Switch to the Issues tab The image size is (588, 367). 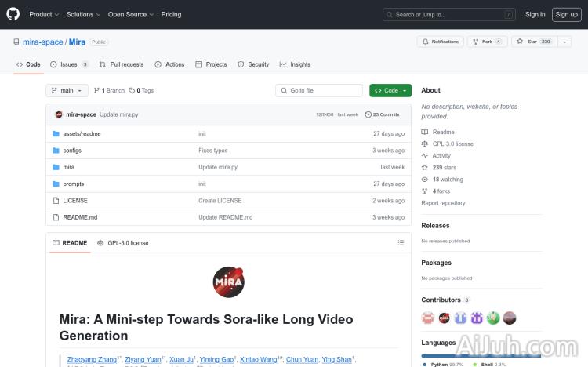[x=69, y=64]
